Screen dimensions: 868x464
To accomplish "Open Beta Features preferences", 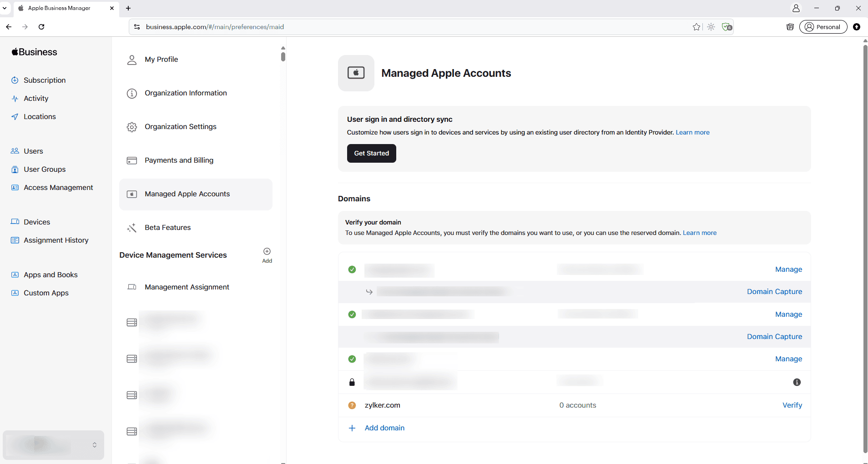I will pos(167,228).
